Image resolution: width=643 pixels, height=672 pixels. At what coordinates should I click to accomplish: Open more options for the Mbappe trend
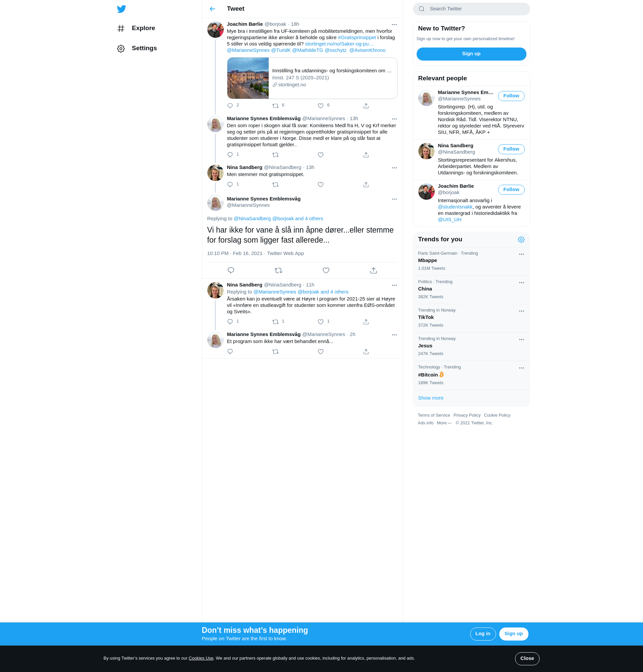point(521,254)
